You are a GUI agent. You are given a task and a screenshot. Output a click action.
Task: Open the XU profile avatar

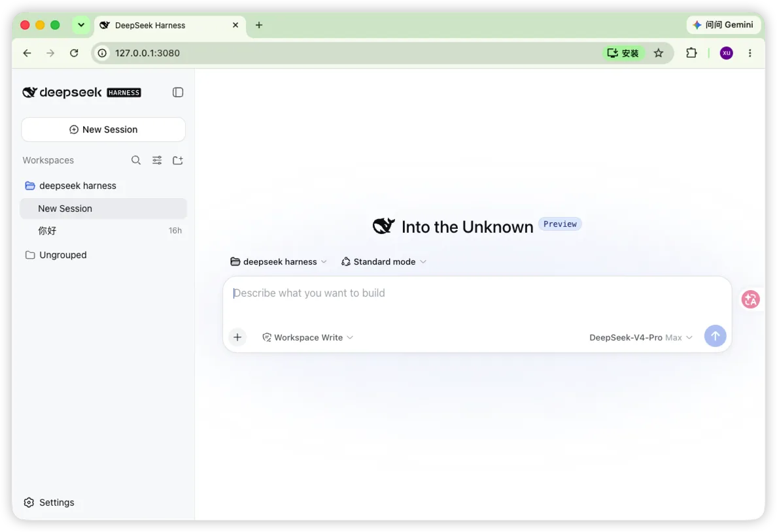(x=727, y=53)
